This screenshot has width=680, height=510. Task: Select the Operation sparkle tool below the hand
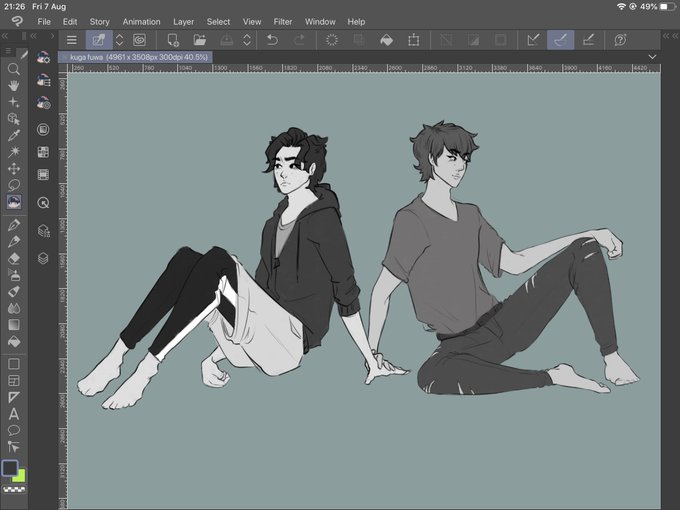pos(14,102)
